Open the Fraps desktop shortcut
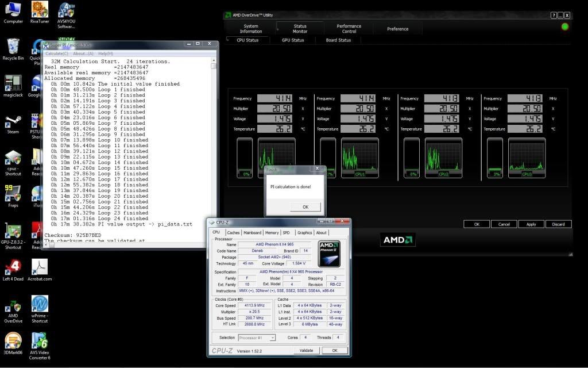This screenshot has width=588, height=368. pos(13,193)
